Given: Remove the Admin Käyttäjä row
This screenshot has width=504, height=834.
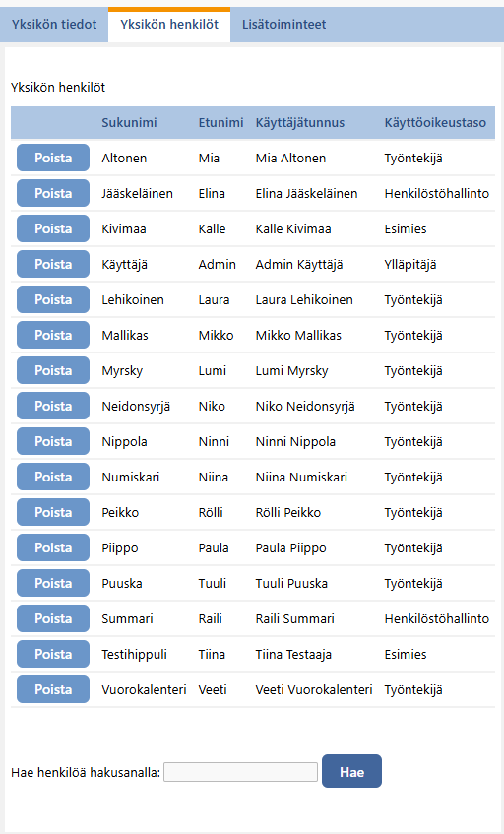Looking at the screenshot, I should [x=53, y=264].
